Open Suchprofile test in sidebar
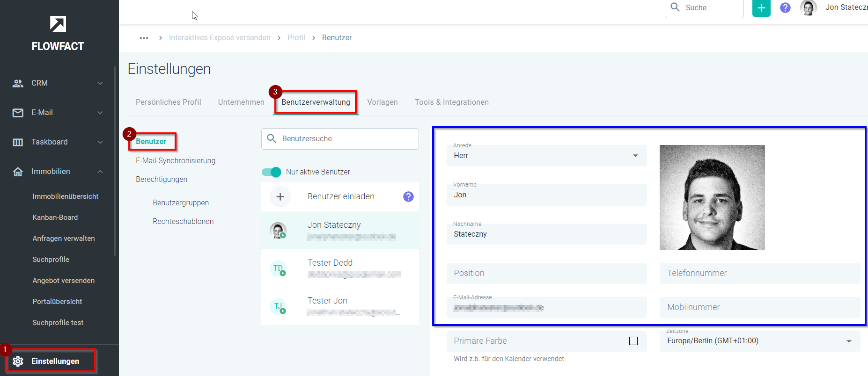868x376 pixels. (58, 323)
